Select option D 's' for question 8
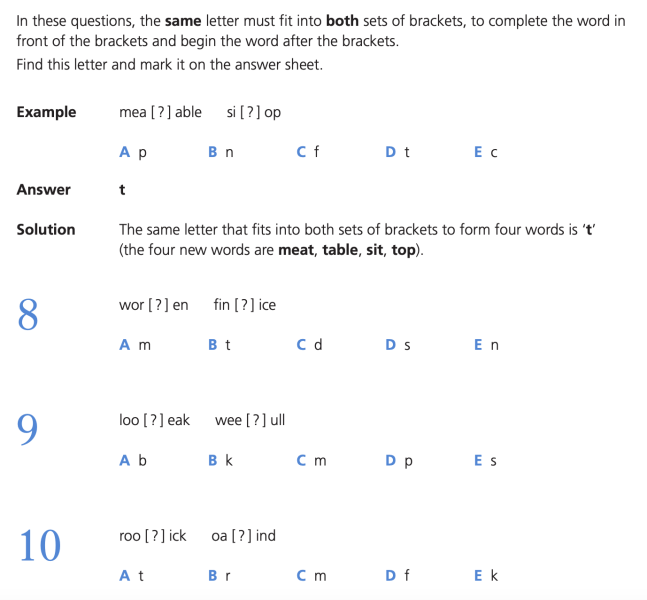Screen dimensions: 647x600 [x=398, y=345]
